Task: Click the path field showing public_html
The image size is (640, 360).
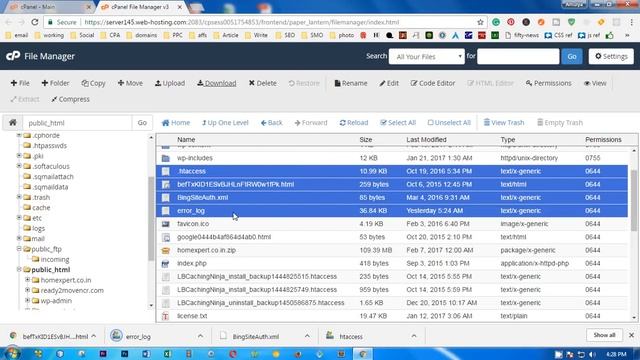Action: (77, 122)
